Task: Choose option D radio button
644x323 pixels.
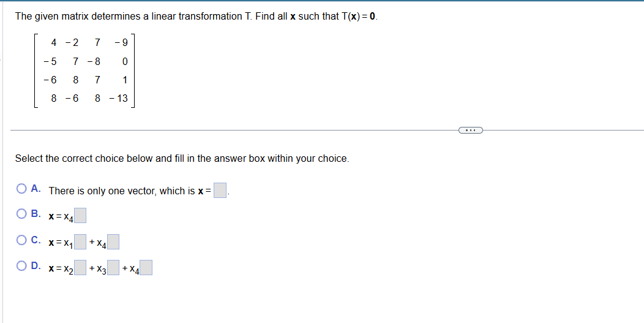Action: [22, 266]
